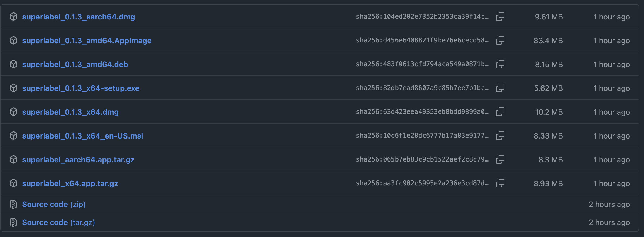
Task: Click the zip file icon beside Source code (zip)
Action: tap(14, 204)
